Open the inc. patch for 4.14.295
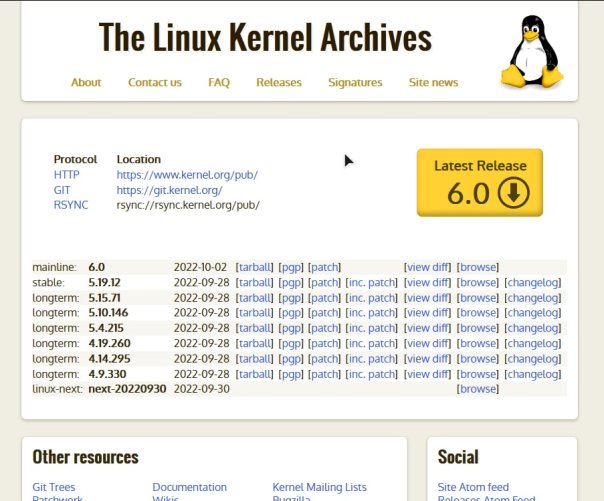 372,359
